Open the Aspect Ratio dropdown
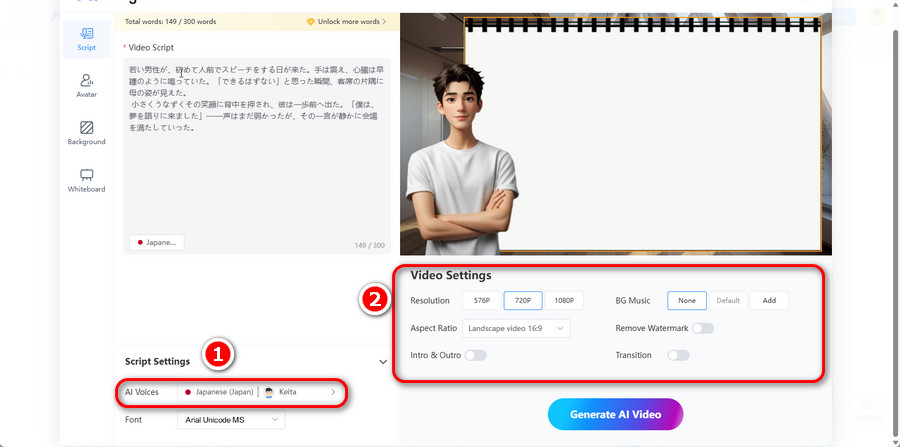The width and height of the screenshot is (900, 447). (x=516, y=328)
